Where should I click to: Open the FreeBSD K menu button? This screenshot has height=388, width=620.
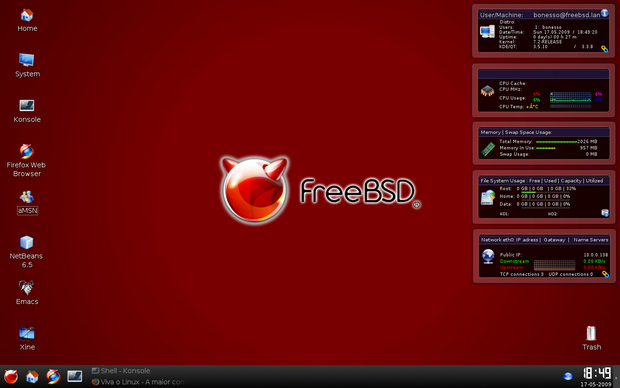coord(11,377)
